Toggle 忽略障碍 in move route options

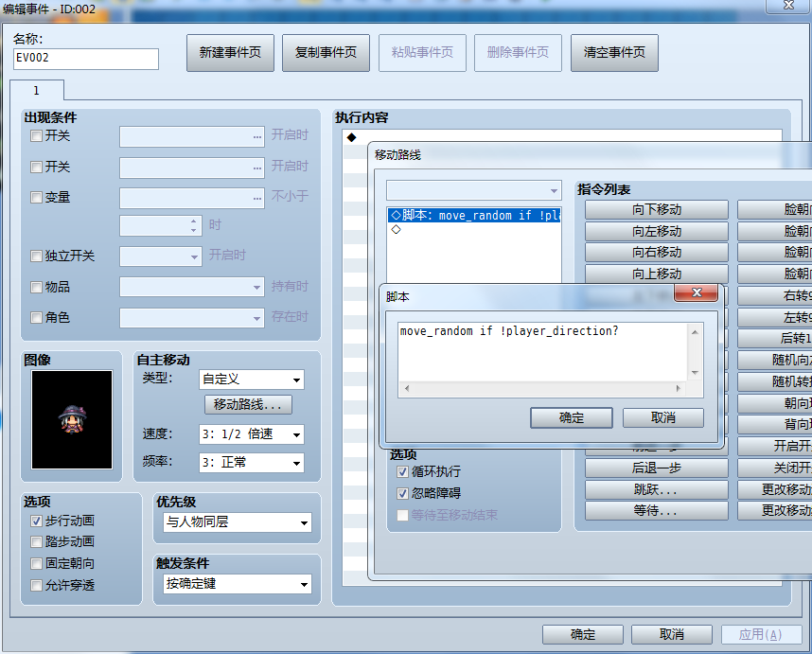(x=402, y=493)
